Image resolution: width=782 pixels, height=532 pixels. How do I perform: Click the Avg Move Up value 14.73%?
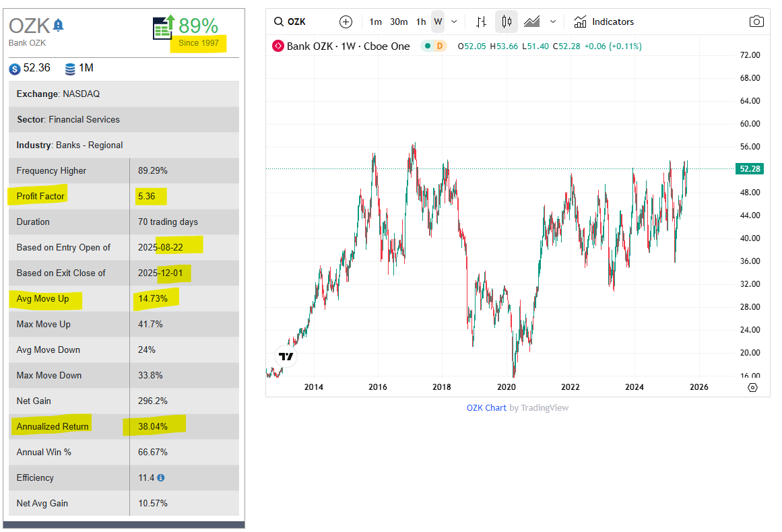[153, 298]
